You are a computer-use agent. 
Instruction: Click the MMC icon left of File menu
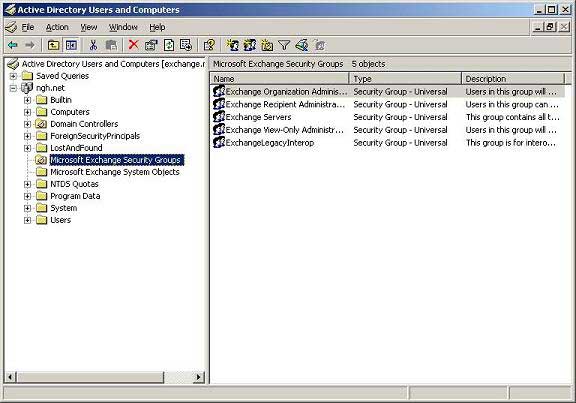[x=11, y=27]
